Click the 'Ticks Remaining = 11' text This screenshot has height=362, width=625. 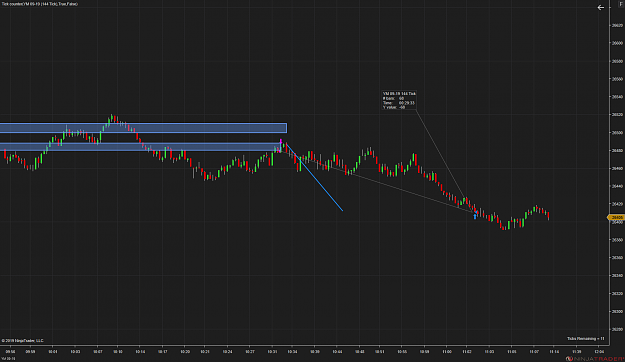(x=586, y=338)
